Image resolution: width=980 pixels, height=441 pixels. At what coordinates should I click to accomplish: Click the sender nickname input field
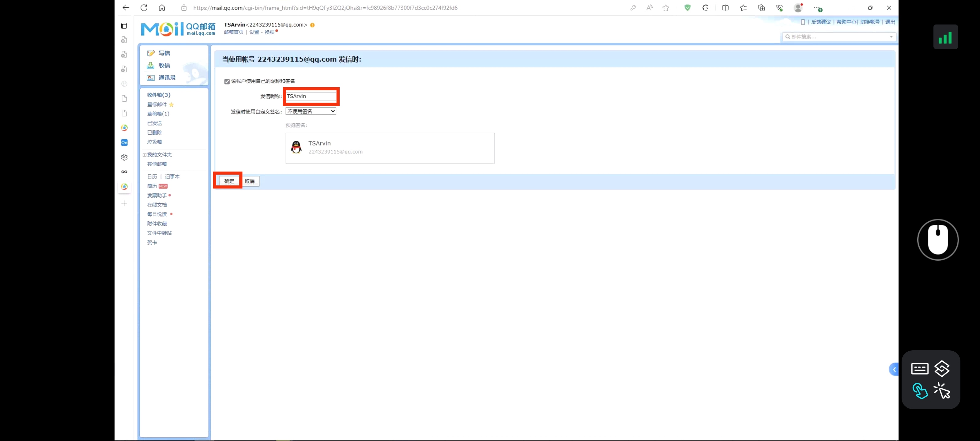click(311, 96)
